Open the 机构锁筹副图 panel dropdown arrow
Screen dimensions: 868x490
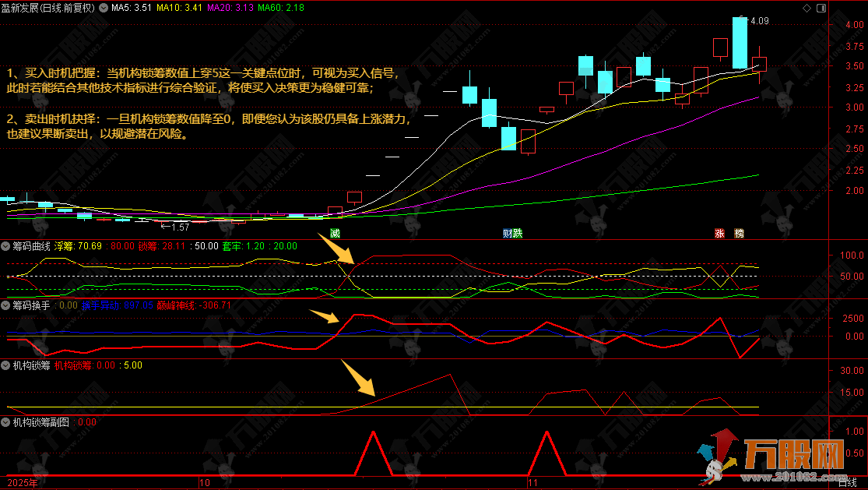click(x=6, y=421)
